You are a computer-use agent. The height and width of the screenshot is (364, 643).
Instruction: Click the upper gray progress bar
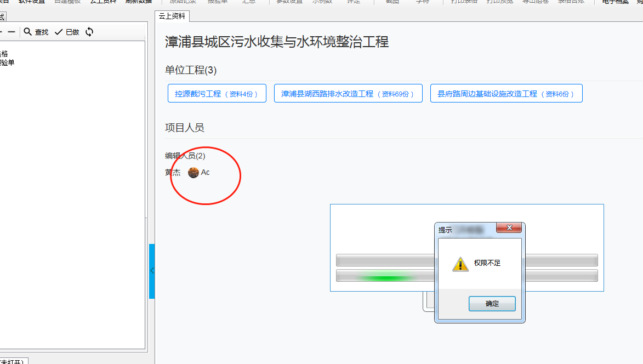pyautogui.click(x=384, y=260)
